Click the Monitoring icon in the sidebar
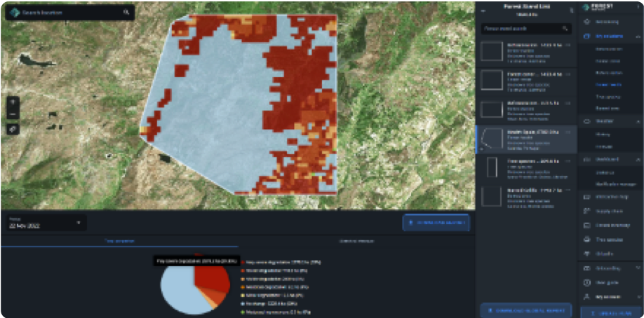 point(587,22)
